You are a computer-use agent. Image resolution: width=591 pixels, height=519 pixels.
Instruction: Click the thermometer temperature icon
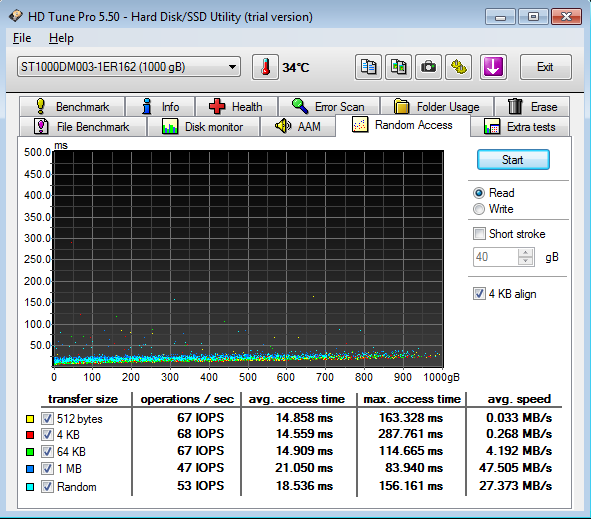click(265, 67)
